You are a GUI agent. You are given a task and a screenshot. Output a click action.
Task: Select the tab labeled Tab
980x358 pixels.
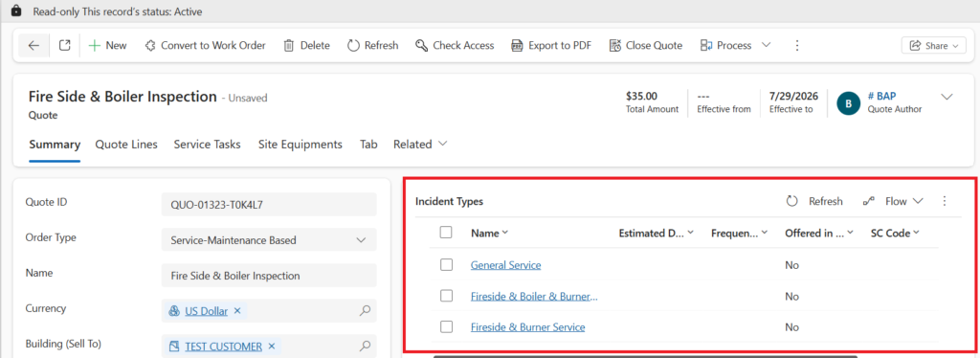point(368,145)
